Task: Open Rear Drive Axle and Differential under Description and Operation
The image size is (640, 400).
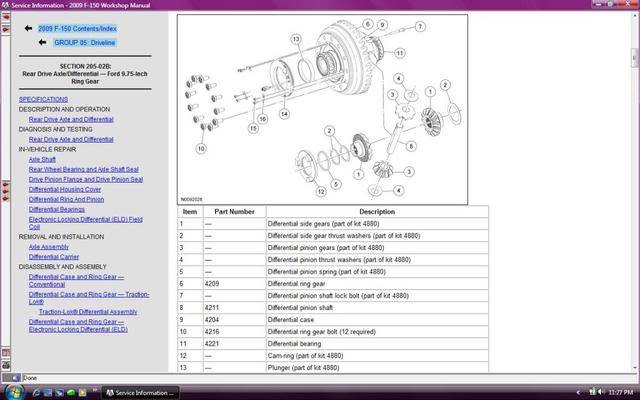Action: (71, 119)
